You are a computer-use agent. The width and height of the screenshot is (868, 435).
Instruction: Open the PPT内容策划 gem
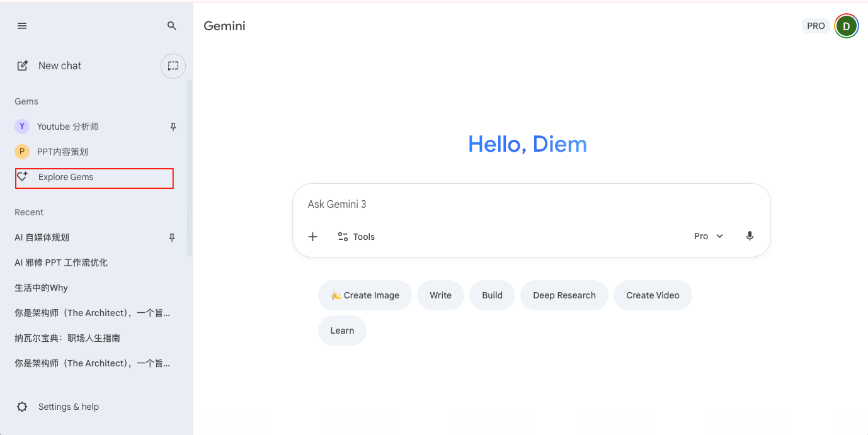[62, 152]
